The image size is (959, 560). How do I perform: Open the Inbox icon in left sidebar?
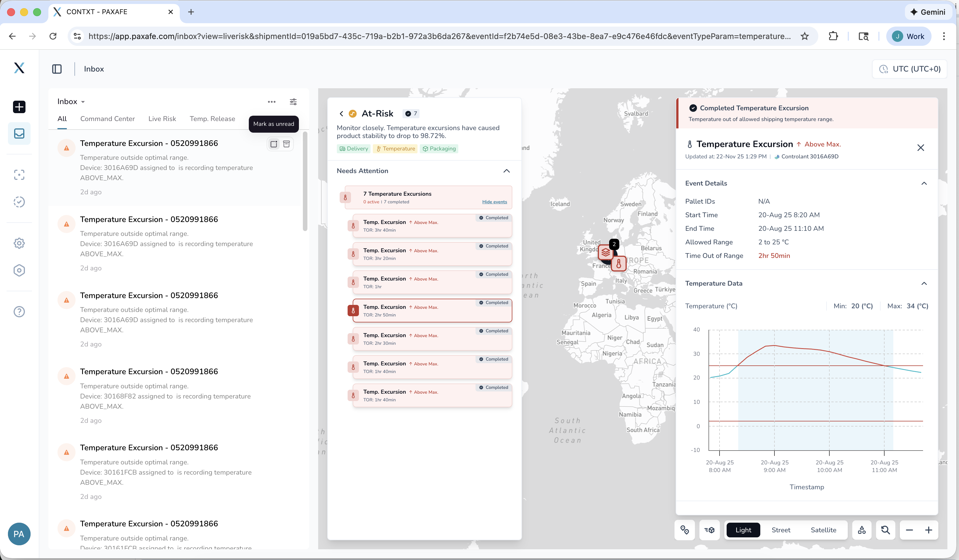[19, 133]
